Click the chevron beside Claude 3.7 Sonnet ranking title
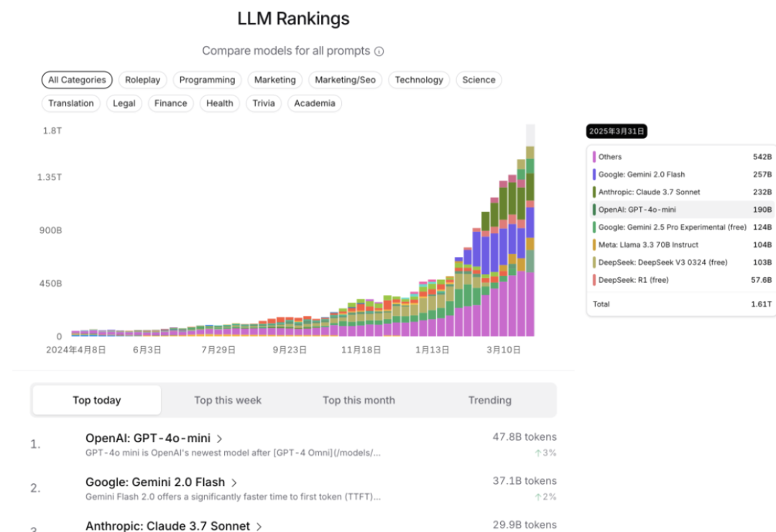776x532 pixels. [259, 526]
